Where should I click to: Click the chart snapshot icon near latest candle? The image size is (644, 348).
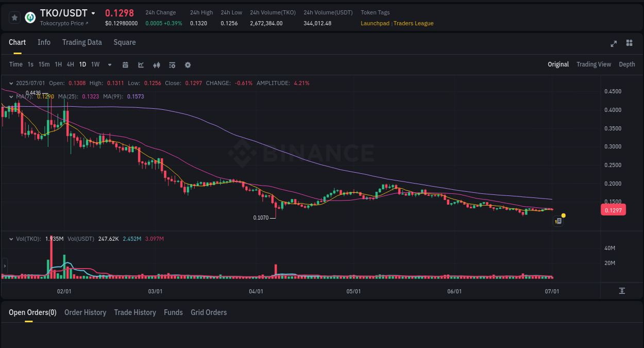tap(558, 221)
